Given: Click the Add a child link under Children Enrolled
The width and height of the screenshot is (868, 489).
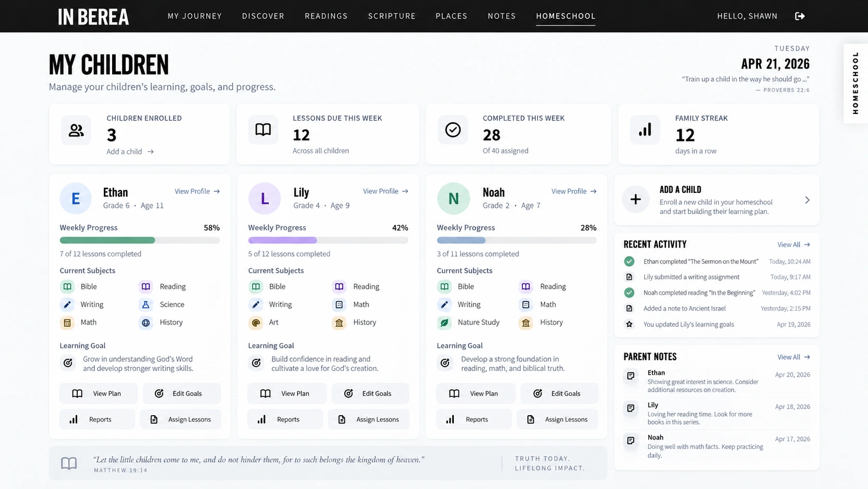Looking at the screenshot, I should [x=130, y=152].
